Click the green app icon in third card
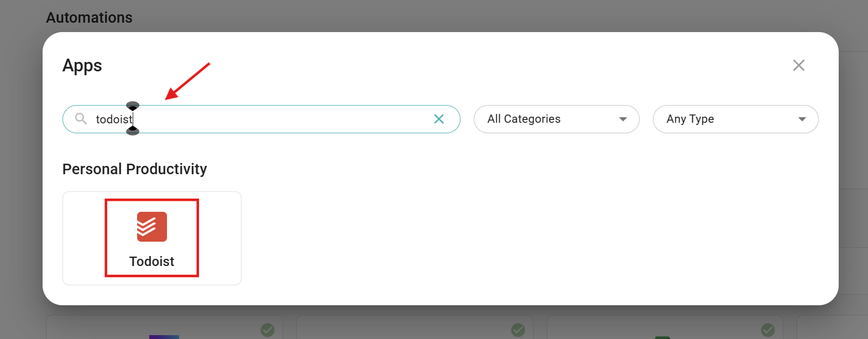The height and width of the screenshot is (339, 868). pyautogui.click(x=662, y=337)
